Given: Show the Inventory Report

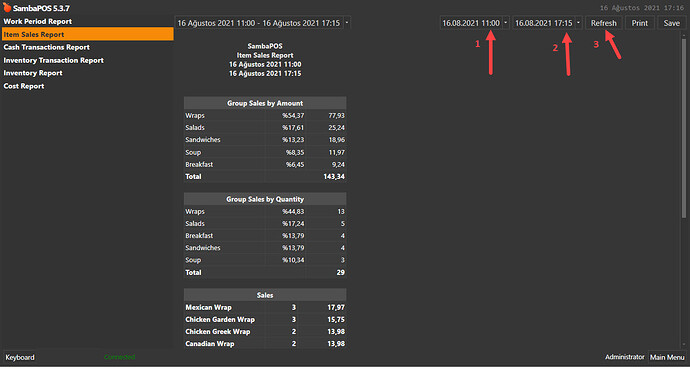Looking at the screenshot, I should pyautogui.click(x=33, y=73).
